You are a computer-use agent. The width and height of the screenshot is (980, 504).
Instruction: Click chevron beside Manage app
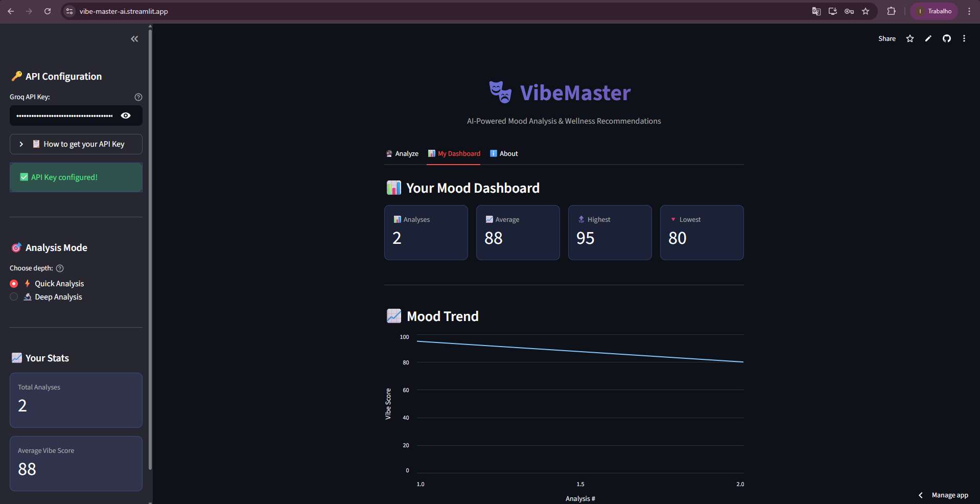click(921, 495)
